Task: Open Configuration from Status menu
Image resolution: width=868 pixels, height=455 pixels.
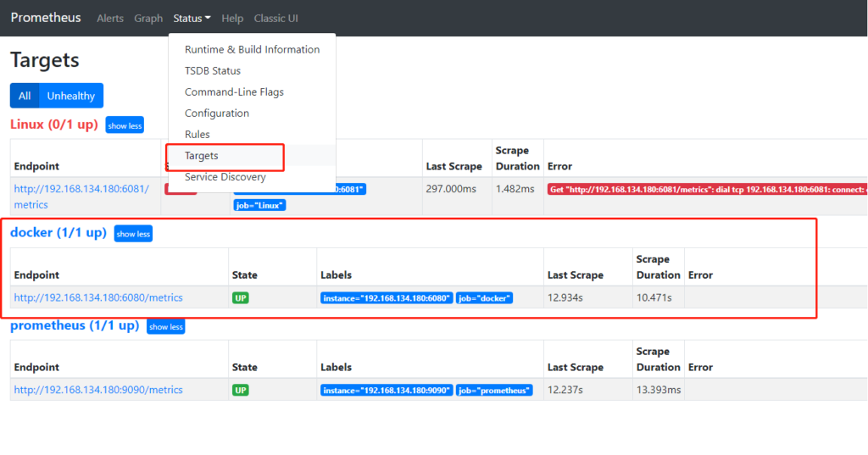Action: tap(252, 113)
